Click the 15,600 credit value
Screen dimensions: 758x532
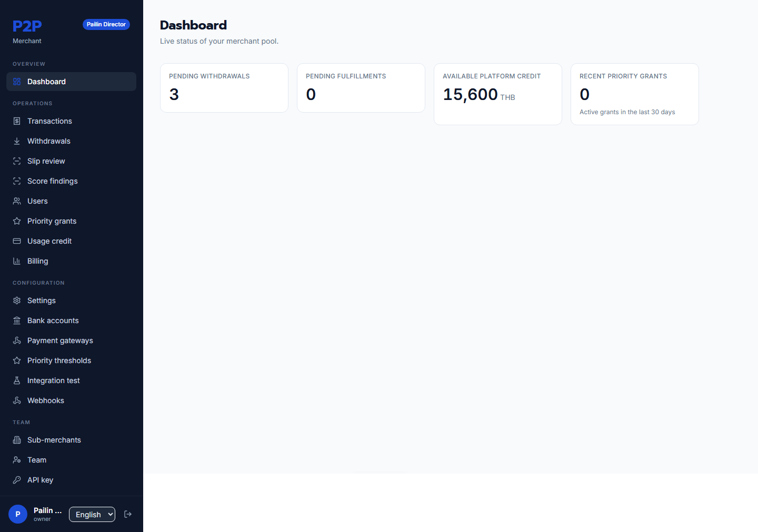click(470, 94)
